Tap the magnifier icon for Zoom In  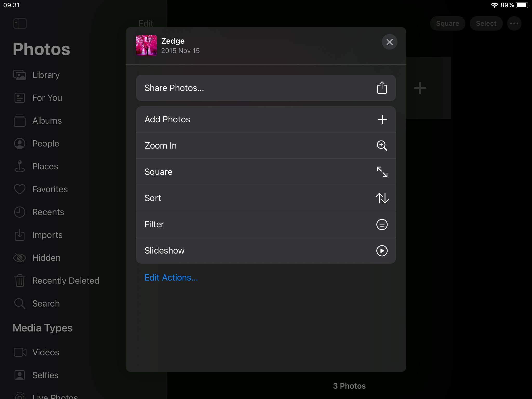[x=382, y=145]
